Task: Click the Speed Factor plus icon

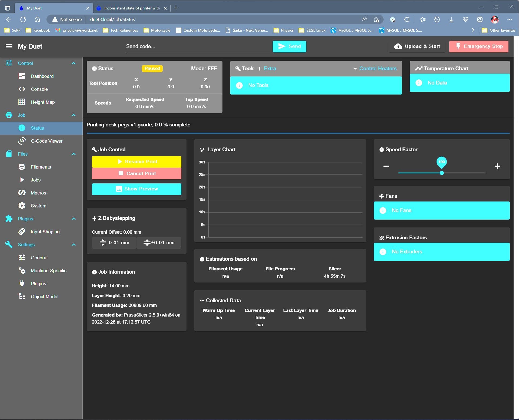Action: [x=497, y=166]
